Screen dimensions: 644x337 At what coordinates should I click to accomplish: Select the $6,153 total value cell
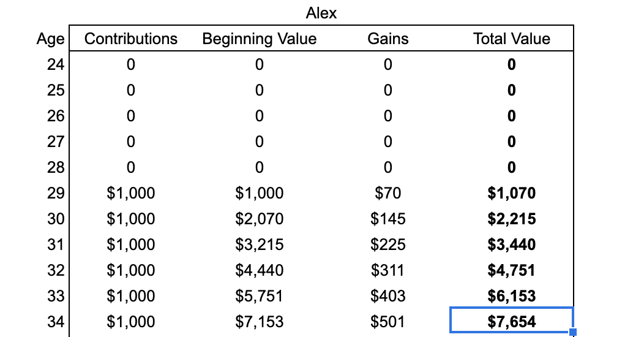click(512, 296)
